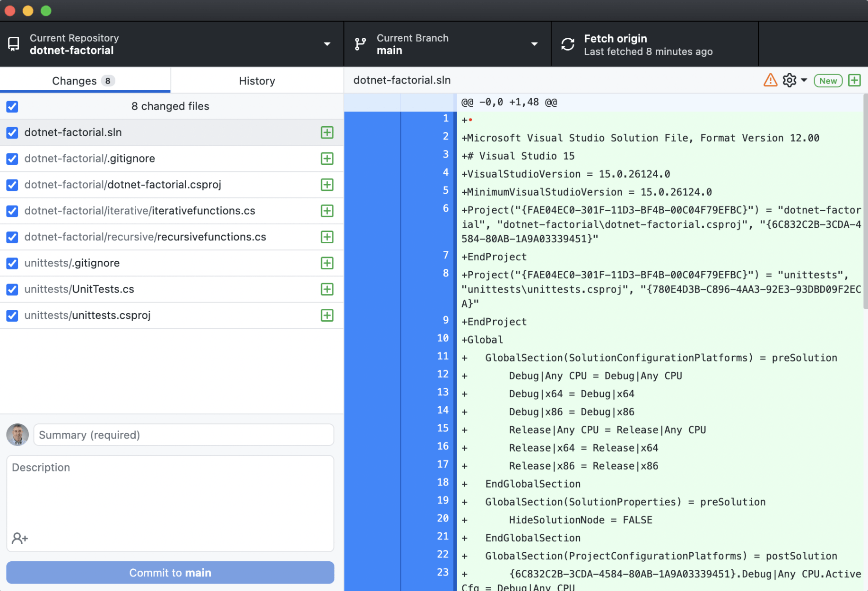The height and width of the screenshot is (591, 868).
Task: Open the diff settings gear icon
Action: 789,80
